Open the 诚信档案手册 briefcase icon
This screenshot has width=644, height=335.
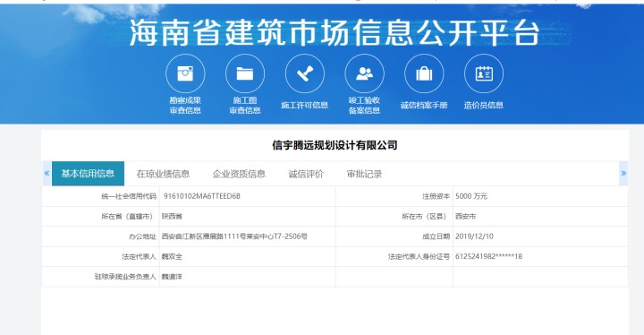pyautogui.click(x=424, y=73)
